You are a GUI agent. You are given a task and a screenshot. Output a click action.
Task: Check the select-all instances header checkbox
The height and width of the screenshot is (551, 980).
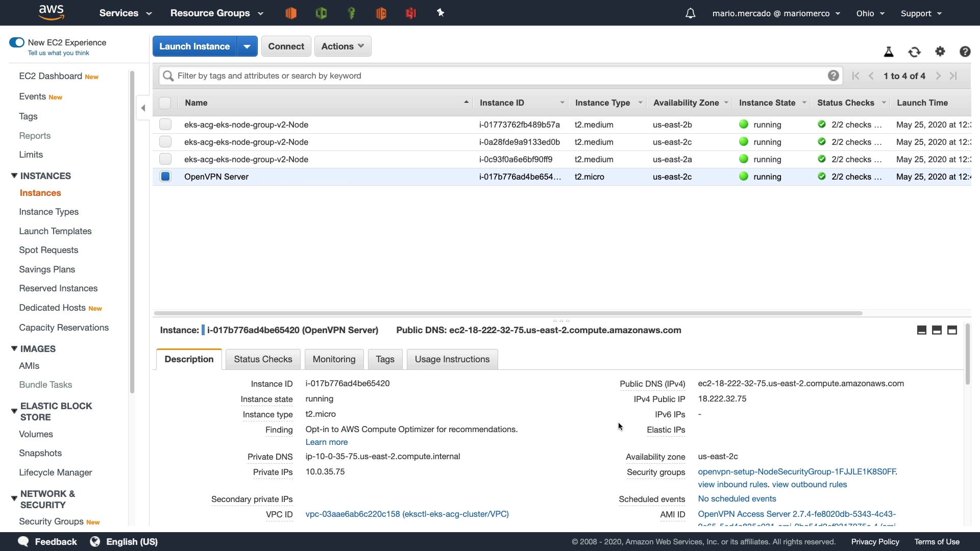coord(165,103)
